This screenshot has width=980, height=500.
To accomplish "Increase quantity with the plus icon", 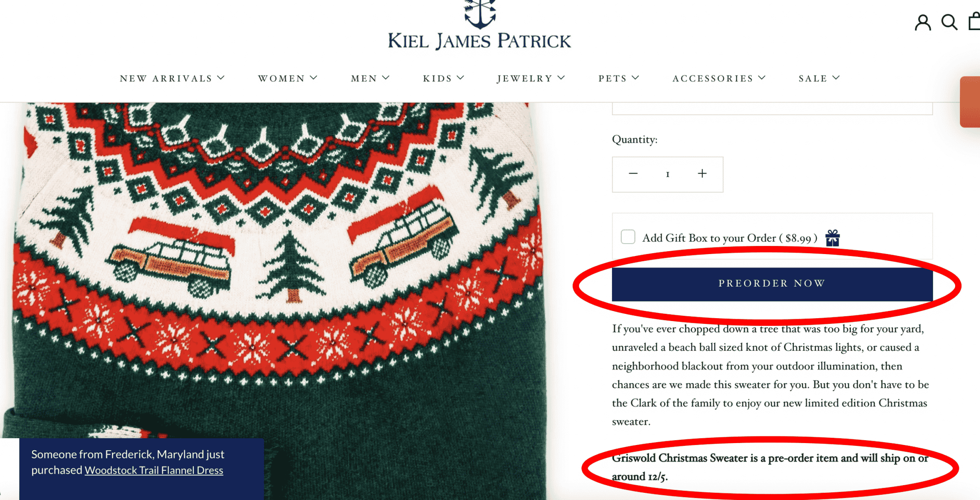I will [x=702, y=174].
